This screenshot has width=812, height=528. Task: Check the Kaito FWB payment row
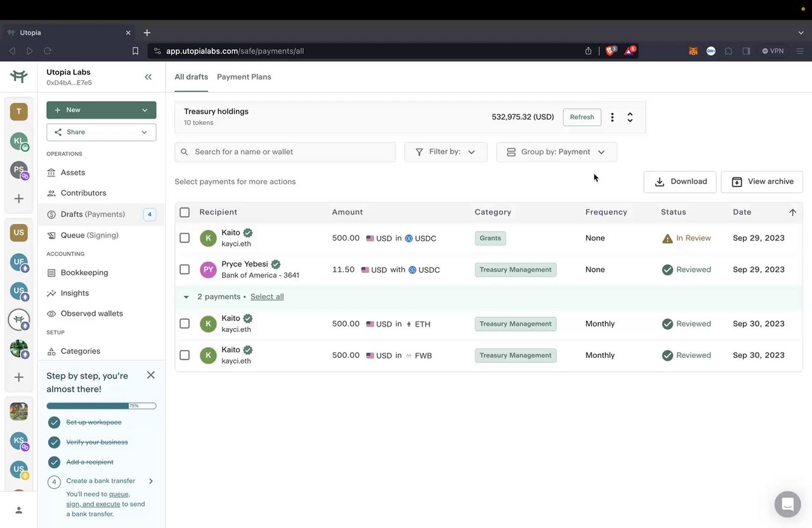pos(185,355)
